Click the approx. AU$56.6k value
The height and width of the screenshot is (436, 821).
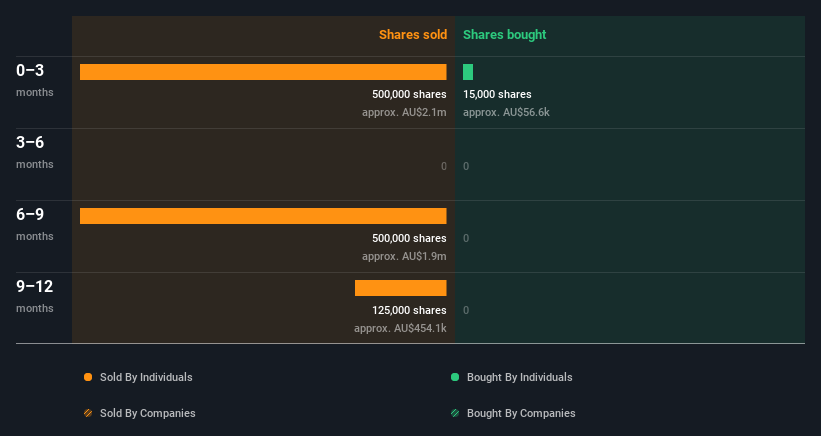click(506, 113)
